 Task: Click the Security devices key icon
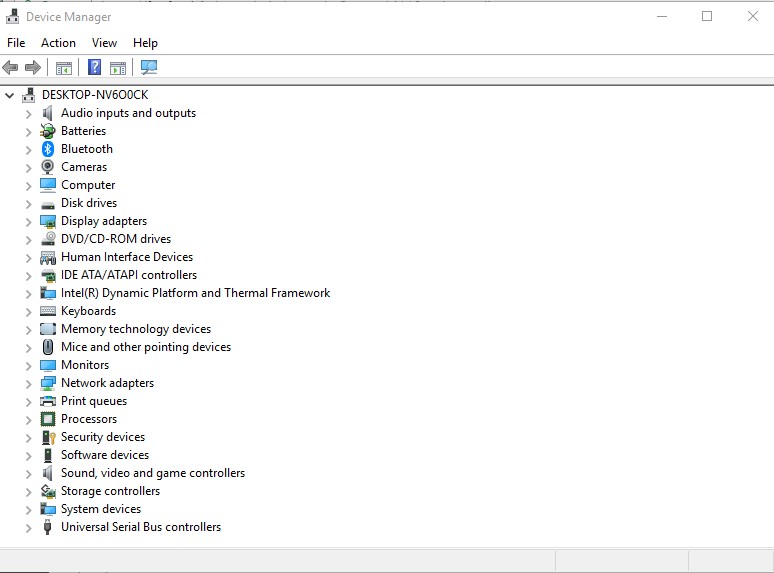[x=48, y=437]
